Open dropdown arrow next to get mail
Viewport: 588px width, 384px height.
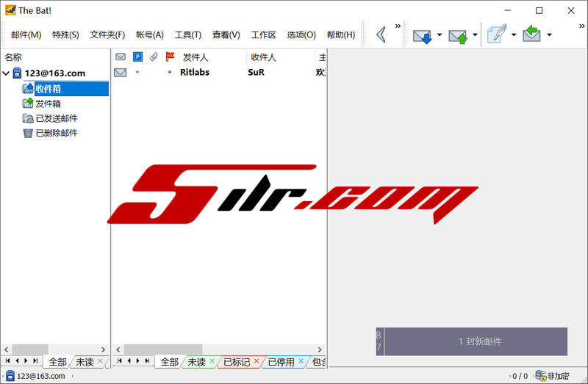tap(440, 35)
